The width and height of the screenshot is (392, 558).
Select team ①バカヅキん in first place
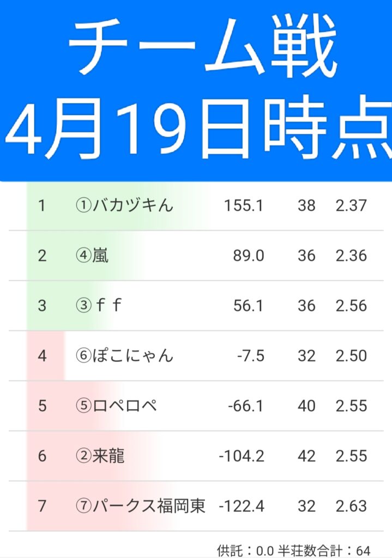(x=124, y=205)
